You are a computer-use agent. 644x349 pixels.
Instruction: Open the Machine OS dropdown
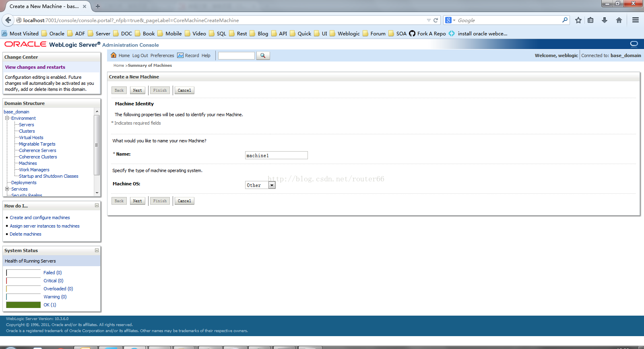272,185
